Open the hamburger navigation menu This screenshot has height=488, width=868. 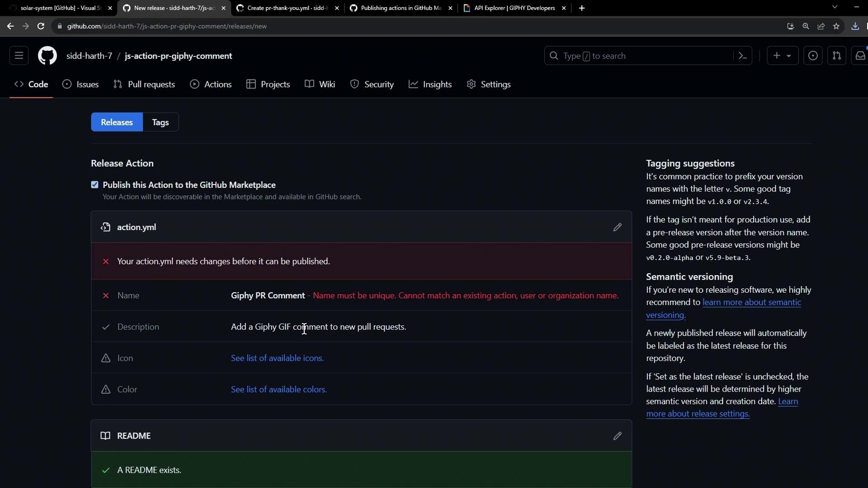pos(19,56)
